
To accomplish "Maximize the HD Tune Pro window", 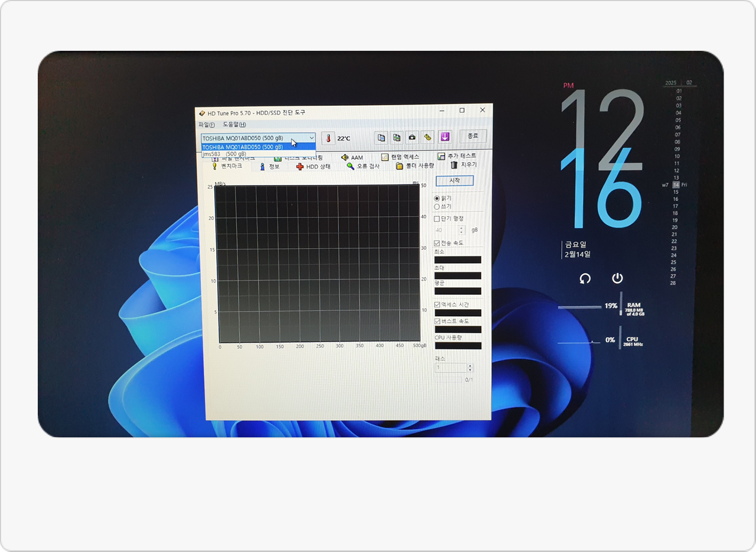I will click(462, 110).
